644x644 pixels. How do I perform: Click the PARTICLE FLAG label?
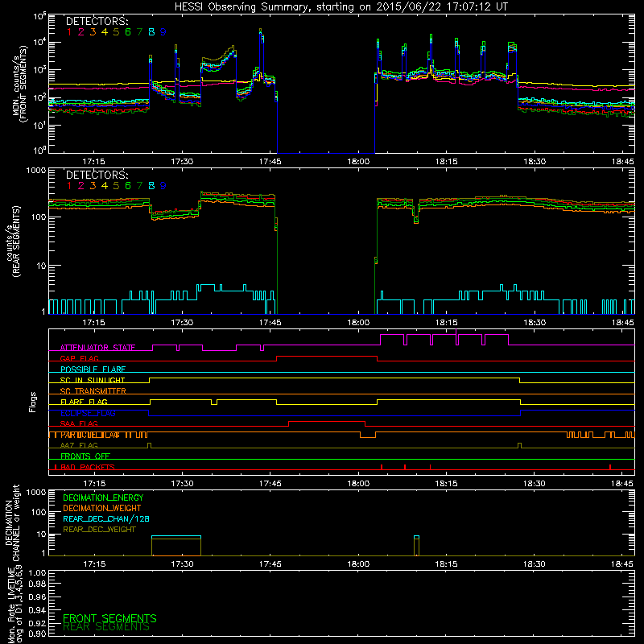90,435
